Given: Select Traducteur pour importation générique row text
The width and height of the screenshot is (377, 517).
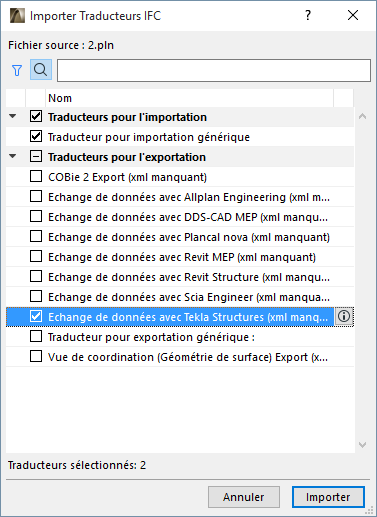Looking at the screenshot, I should click(149, 137).
